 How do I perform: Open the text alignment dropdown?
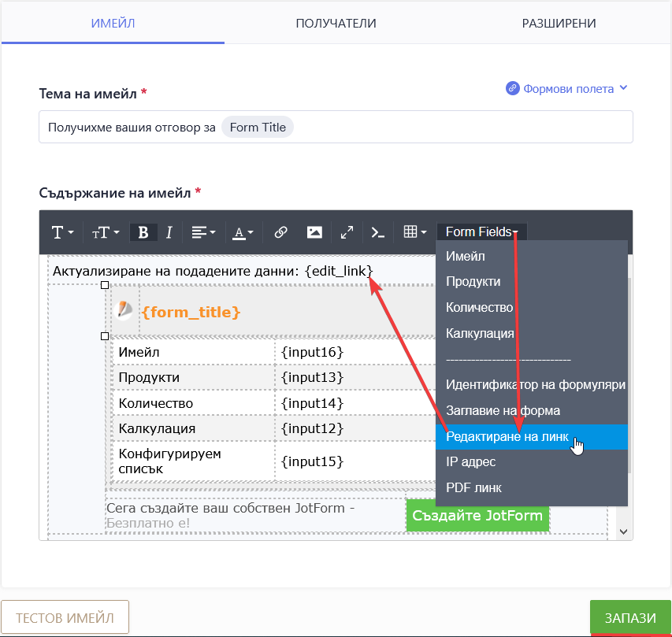click(x=202, y=232)
